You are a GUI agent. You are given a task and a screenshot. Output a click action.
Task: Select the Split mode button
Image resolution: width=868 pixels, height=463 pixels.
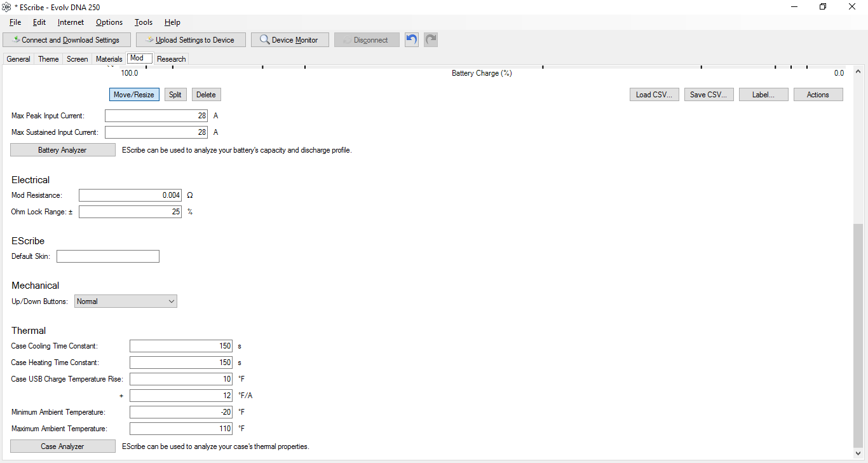tap(175, 95)
